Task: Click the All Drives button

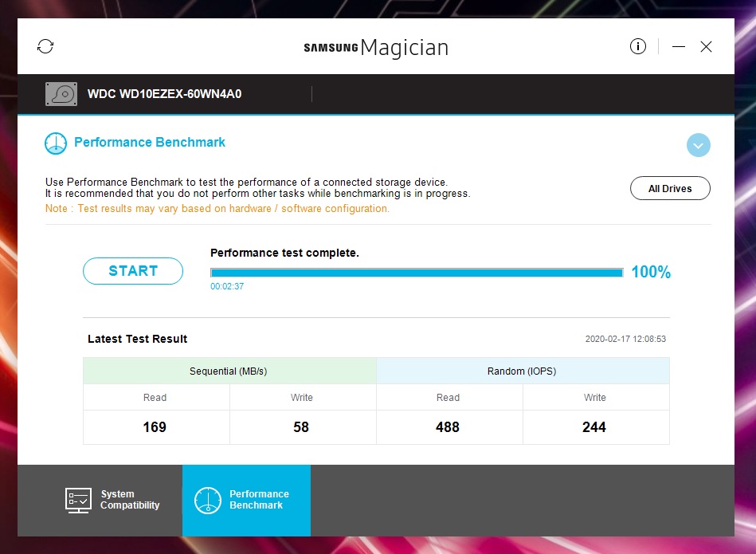Action: 670,188
